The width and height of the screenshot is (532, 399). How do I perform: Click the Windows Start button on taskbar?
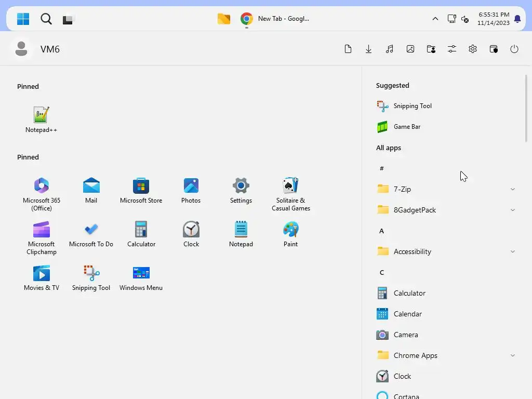[x=23, y=19]
